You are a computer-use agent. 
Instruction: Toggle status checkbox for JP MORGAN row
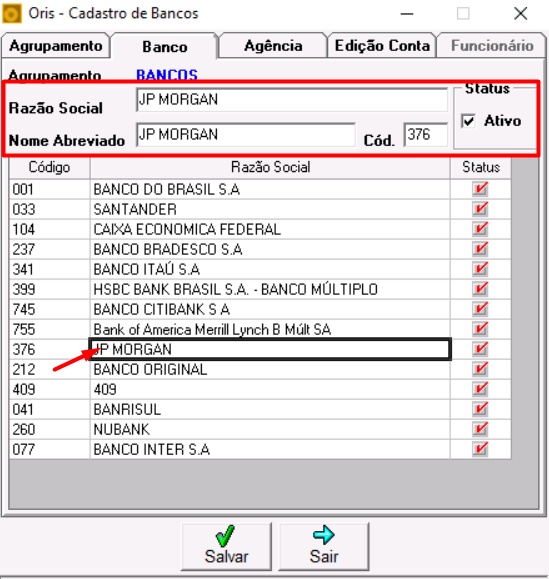tap(480, 349)
